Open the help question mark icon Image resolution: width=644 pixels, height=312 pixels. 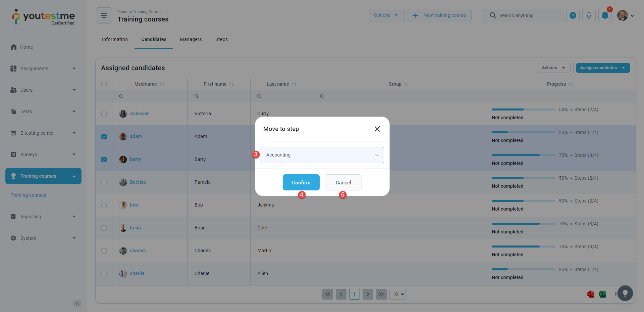click(573, 15)
